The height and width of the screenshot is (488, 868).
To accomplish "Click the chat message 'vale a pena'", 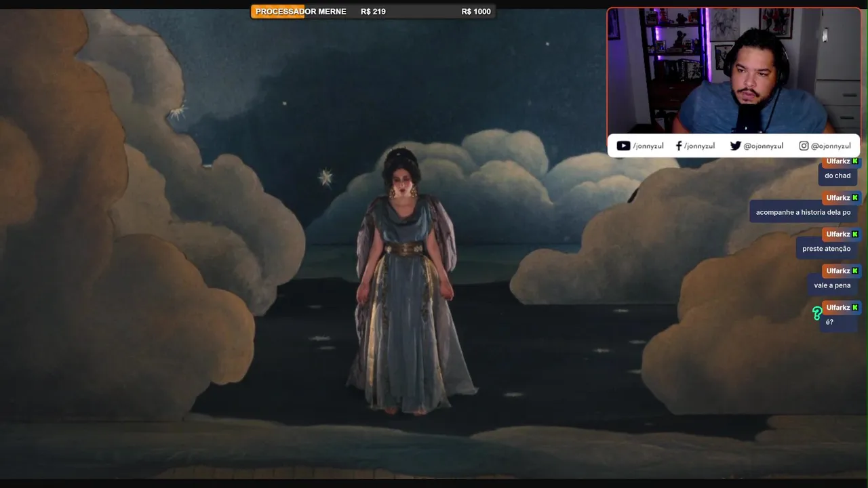I will pyautogui.click(x=832, y=285).
